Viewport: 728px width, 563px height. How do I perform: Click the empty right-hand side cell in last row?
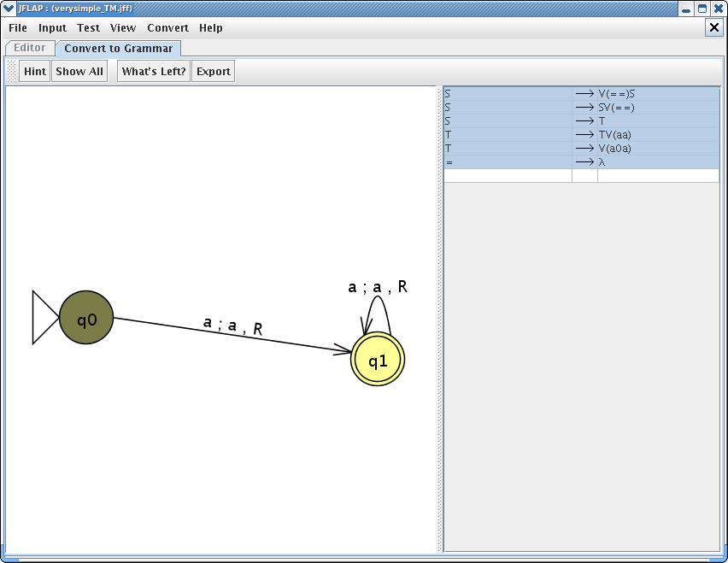[x=658, y=175]
